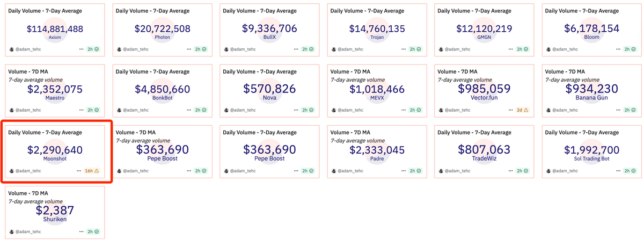Click the 2h status badge on Padre card
The width and height of the screenshot is (644, 246).
click(x=415, y=171)
